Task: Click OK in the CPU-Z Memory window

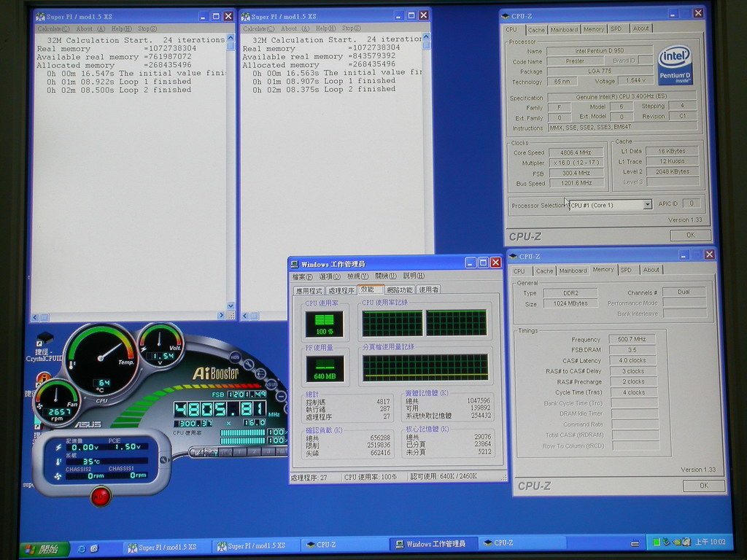Action: tap(703, 486)
